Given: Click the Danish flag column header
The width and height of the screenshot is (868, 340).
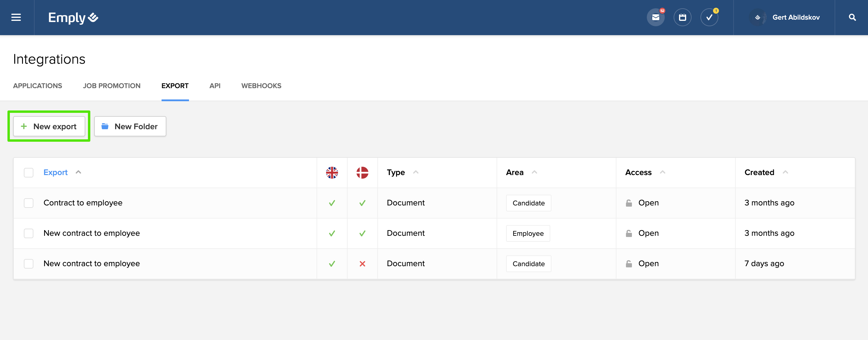Looking at the screenshot, I should tap(362, 172).
